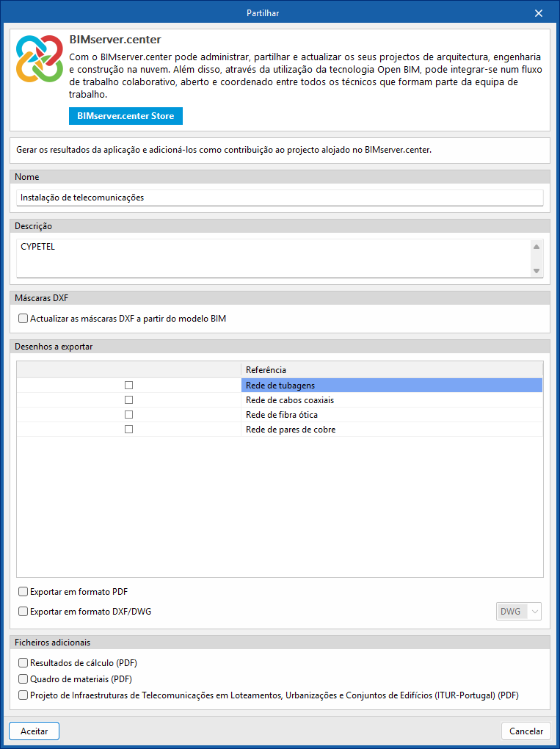Check the Rede de tubagens checkbox
This screenshot has width=560, height=749.
coord(128,385)
